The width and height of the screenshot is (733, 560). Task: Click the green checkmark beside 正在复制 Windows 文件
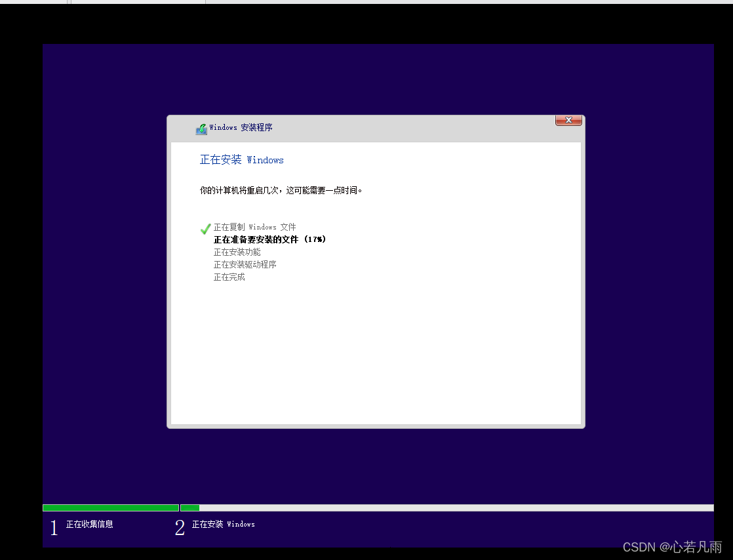point(205,229)
